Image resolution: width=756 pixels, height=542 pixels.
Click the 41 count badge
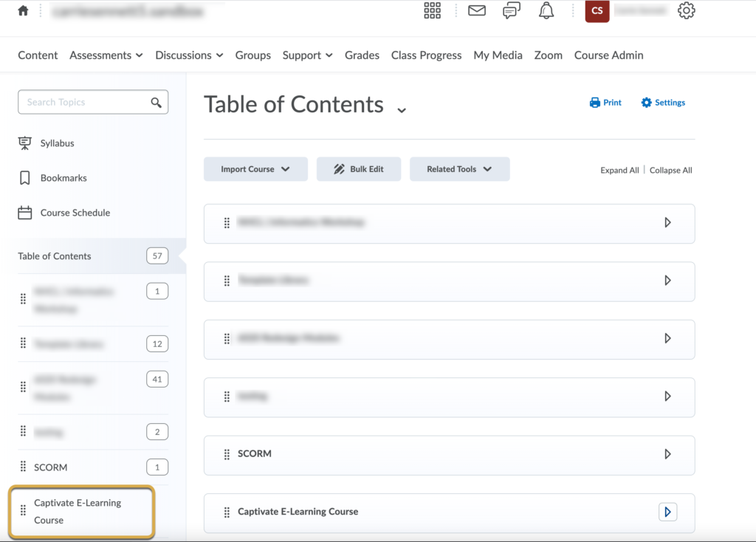point(157,380)
